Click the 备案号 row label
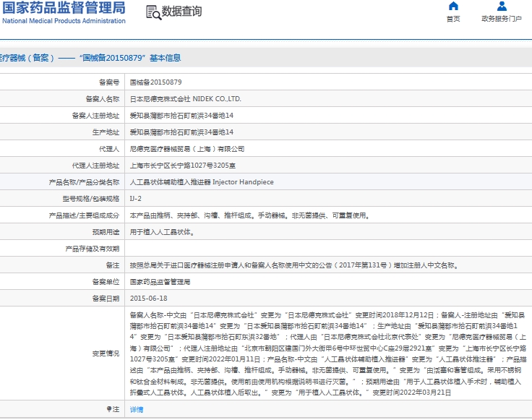The width and height of the screenshot is (532, 420). tap(109, 82)
